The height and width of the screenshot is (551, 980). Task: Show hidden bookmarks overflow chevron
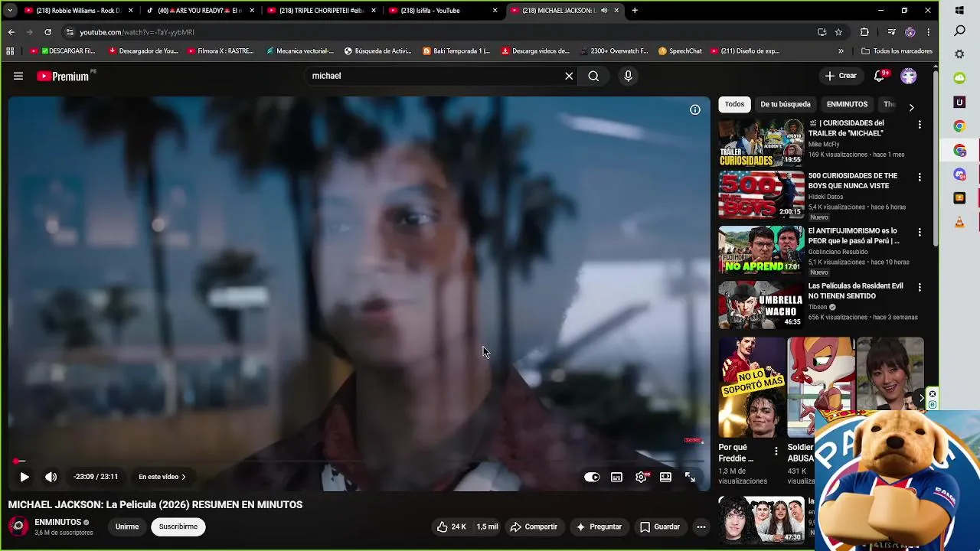pos(841,51)
